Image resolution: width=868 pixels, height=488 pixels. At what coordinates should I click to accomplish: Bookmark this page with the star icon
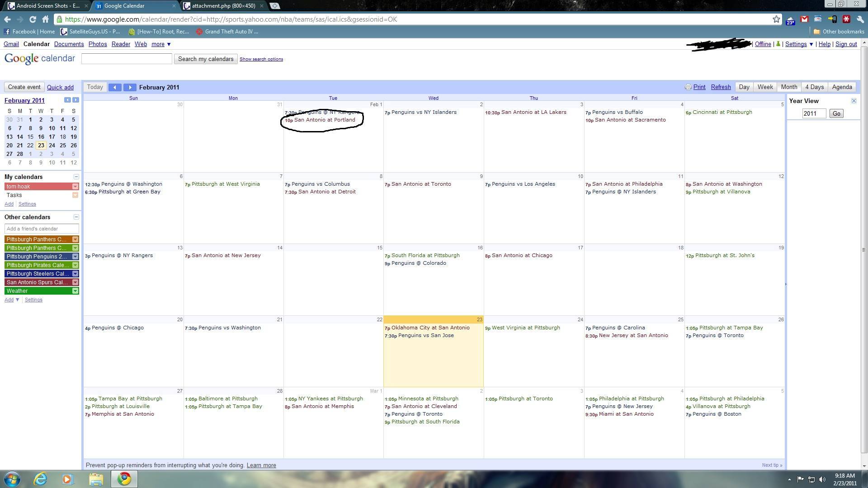[x=776, y=19]
